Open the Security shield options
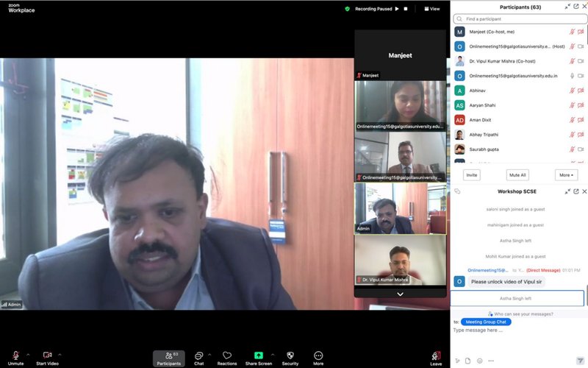This screenshot has width=588, height=368. 290,358
